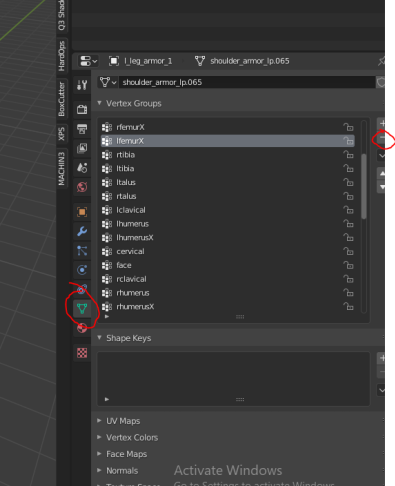The width and height of the screenshot is (395, 486).
Task: Toggle the lock on ltalus group
Action: [348, 182]
